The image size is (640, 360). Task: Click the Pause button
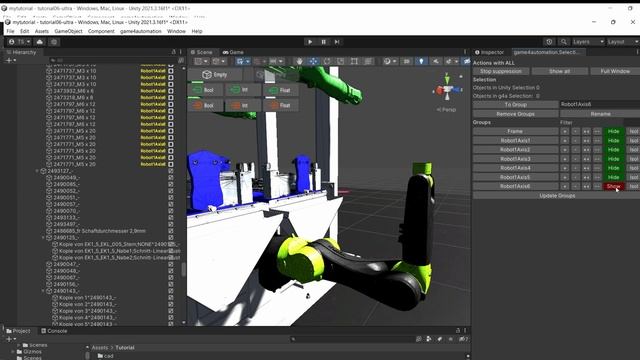(323, 42)
